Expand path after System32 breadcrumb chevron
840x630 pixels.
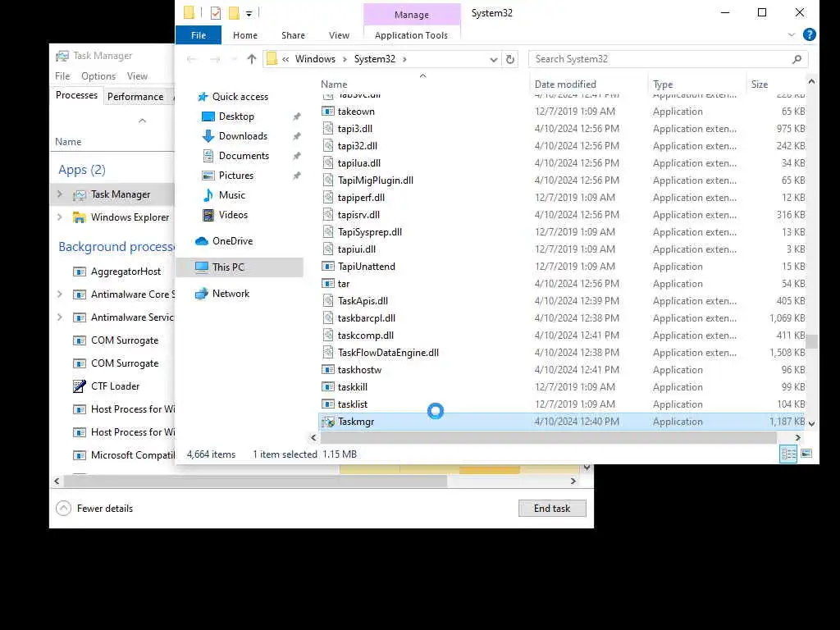pos(404,59)
